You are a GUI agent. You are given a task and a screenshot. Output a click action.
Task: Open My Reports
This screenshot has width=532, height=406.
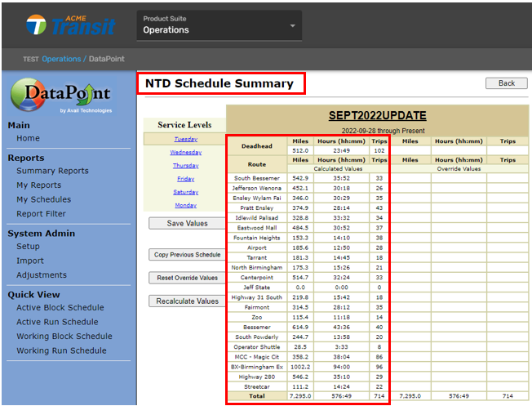(39, 185)
